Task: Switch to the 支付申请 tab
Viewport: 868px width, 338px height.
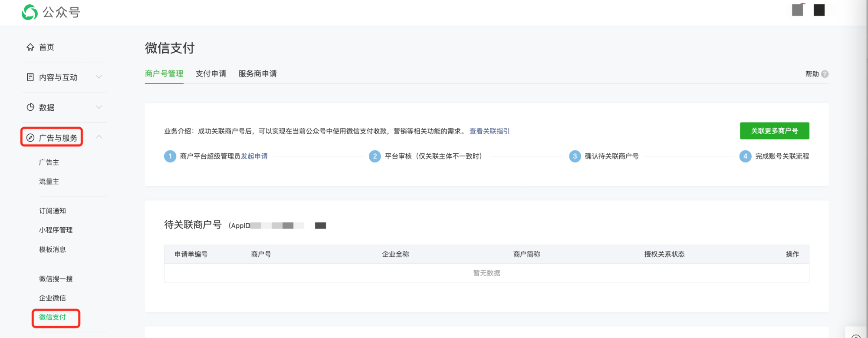Action: click(211, 73)
